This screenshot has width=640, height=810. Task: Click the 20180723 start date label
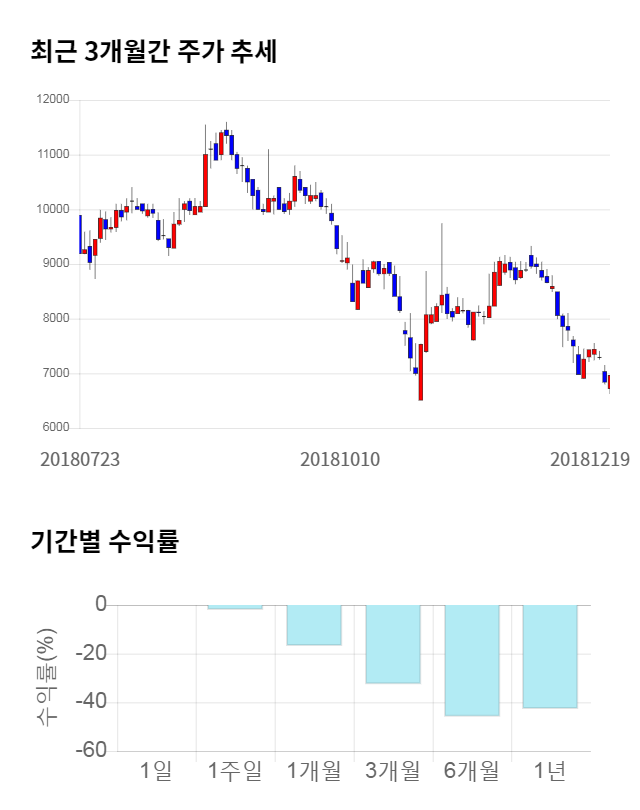click(80, 460)
